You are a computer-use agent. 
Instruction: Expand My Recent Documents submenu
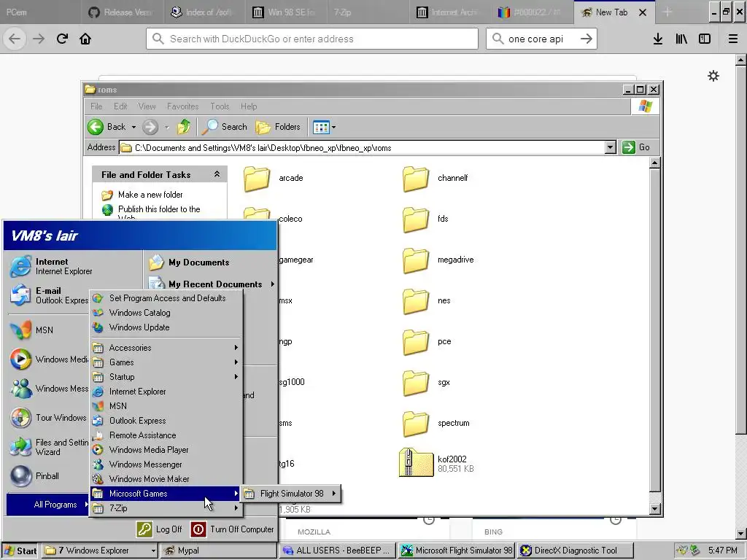[x=211, y=284]
